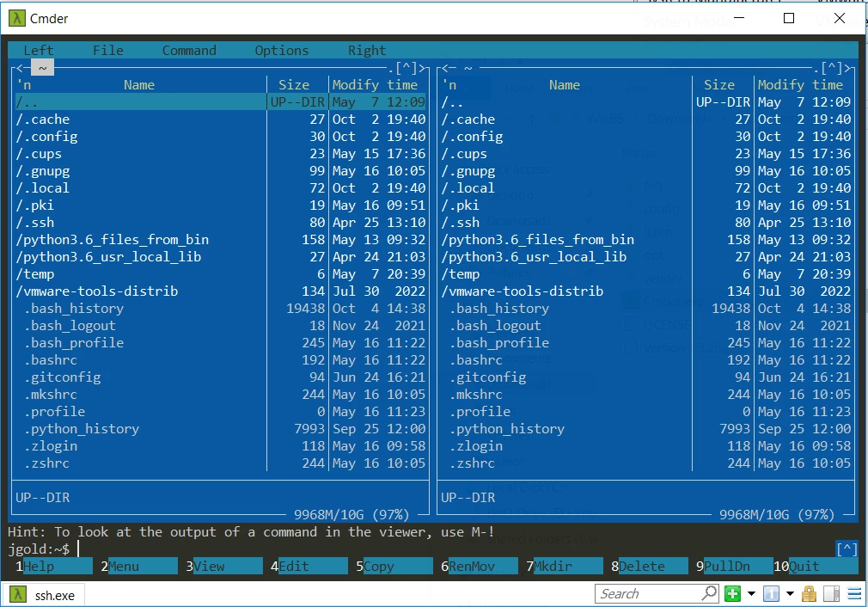Select /python3.6_usr_local_lib in right panel

pyautogui.click(x=646, y=256)
